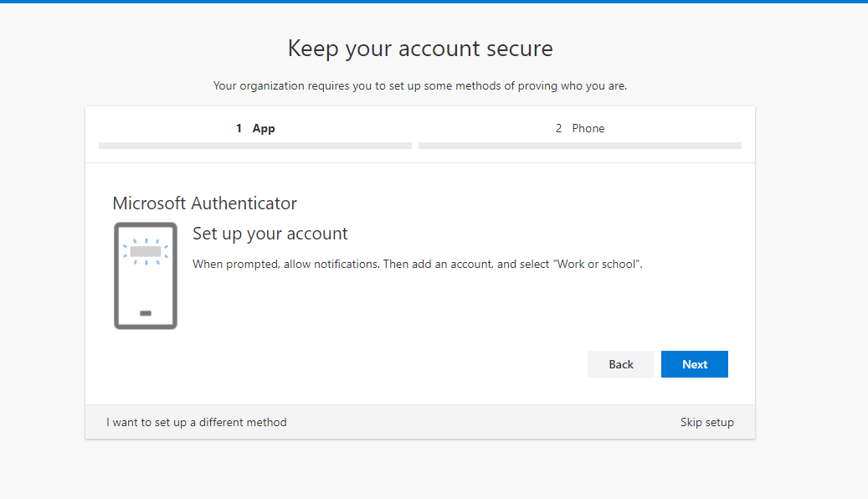Go back with the Back button

pyautogui.click(x=620, y=364)
